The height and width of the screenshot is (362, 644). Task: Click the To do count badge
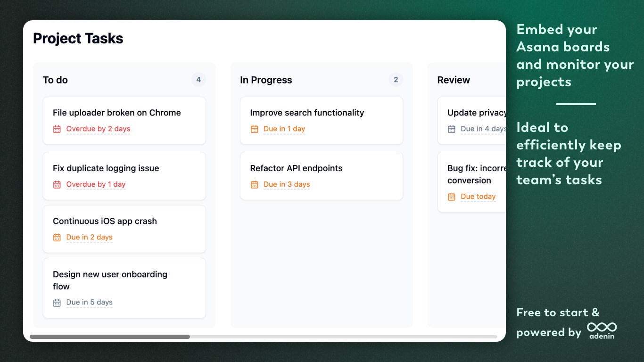tap(198, 80)
